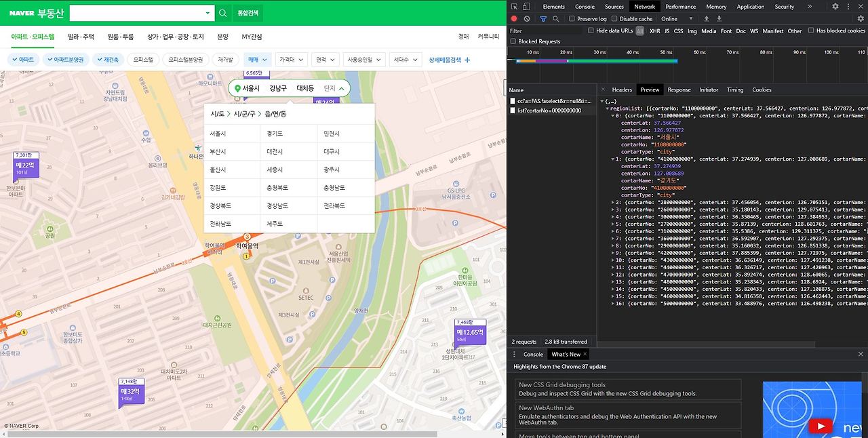Click the Filter input field
Viewport: 868px width, 438px height.
pyautogui.click(x=546, y=31)
